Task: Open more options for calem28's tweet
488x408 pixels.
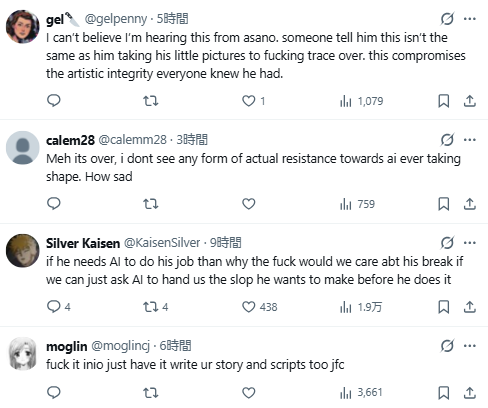Action: [x=470, y=140]
